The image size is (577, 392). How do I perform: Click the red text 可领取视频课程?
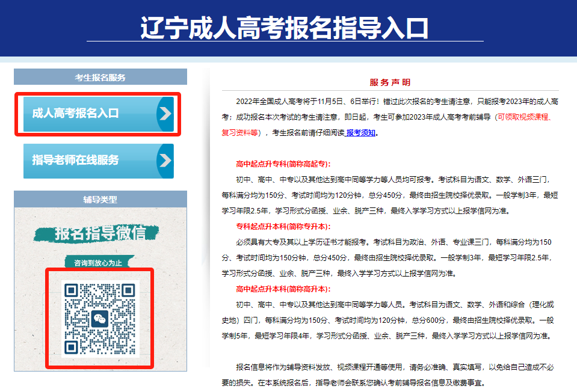[524, 117]
